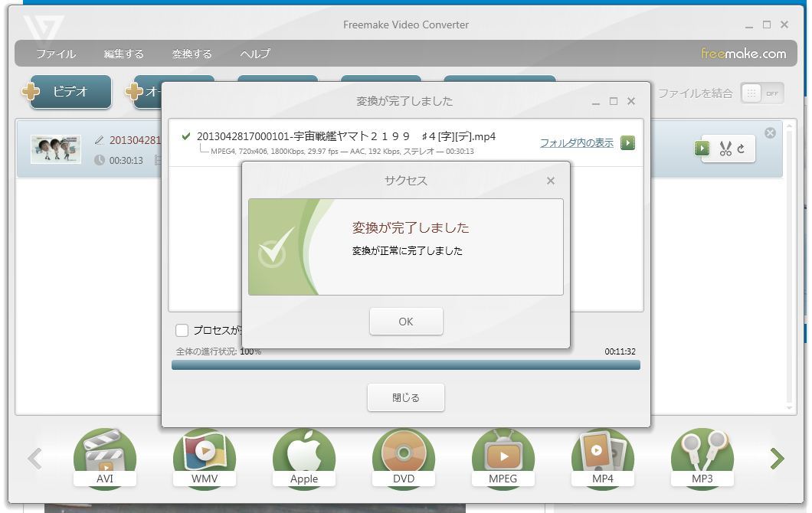Viewport: 812px width, 513px height.
Task: Show next formats with the green right arrow
Action: pos(777,459)
